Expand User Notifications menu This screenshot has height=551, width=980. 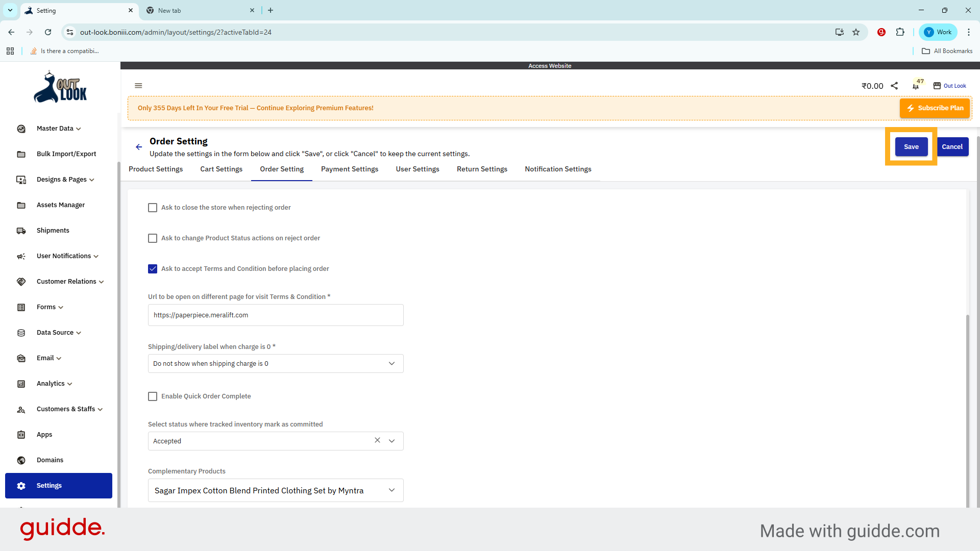96,257
